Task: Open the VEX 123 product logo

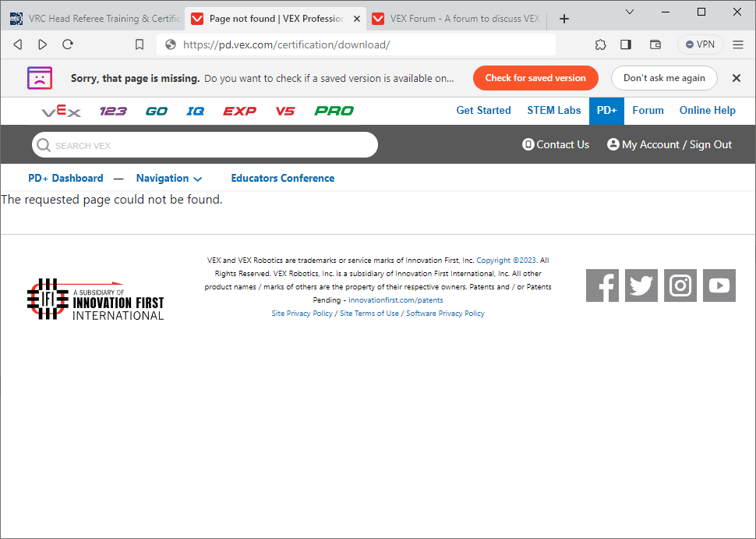Action: (113, 112)
